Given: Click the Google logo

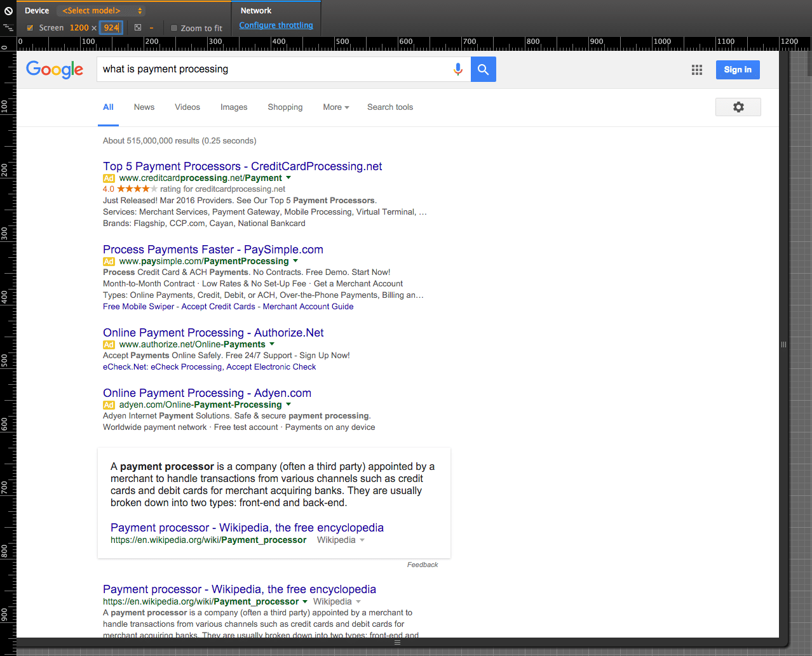Looking at the screenshot, I should point(55,69).
